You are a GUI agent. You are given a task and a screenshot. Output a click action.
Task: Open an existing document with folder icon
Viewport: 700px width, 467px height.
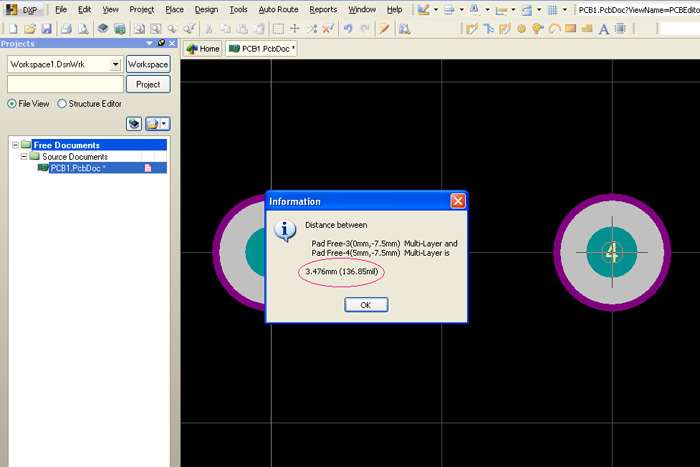pos(31,29)
